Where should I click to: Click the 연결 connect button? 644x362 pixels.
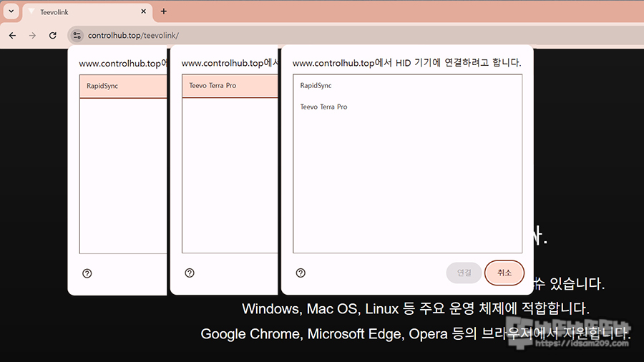pos(464,273)
